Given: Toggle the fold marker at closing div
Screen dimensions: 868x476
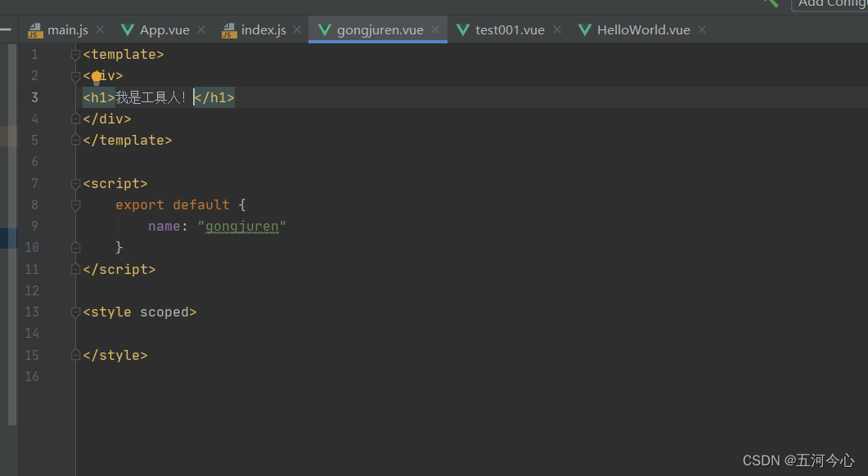Looking at the screenshot, I should (76, 119).
